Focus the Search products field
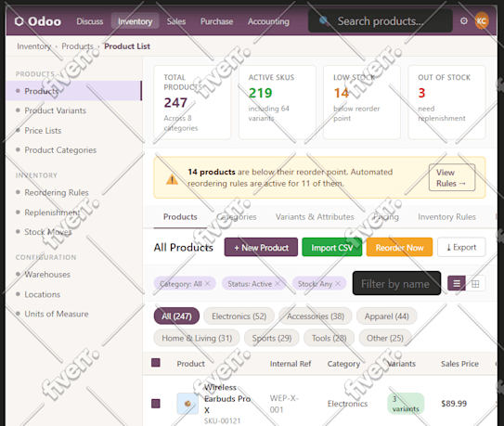The height and width of the screenshot is (426, 504). point(381,21)
